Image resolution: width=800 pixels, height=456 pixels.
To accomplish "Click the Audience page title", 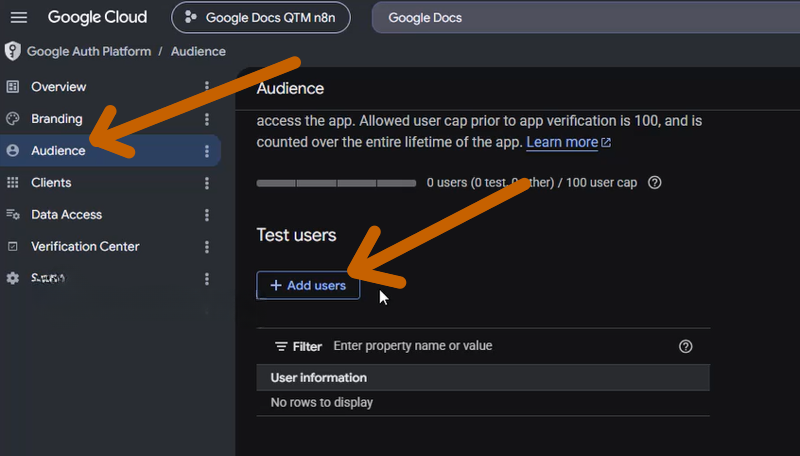I will 290,89.
